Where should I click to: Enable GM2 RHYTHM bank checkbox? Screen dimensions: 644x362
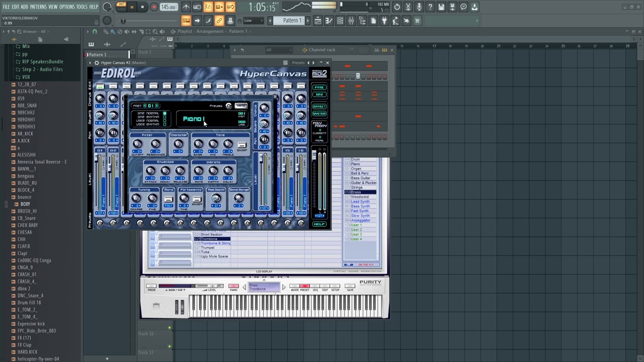click(x=165, y=117)
